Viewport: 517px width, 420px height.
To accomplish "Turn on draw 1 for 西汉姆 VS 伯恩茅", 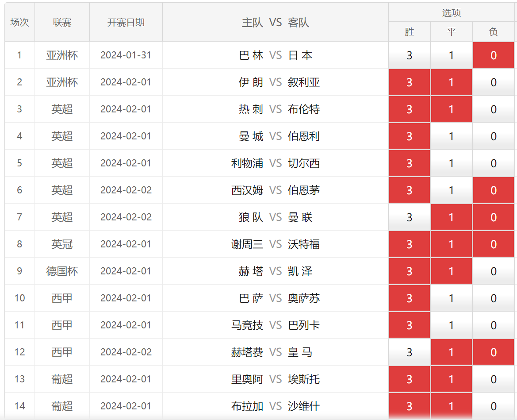I will click(452, 190).
